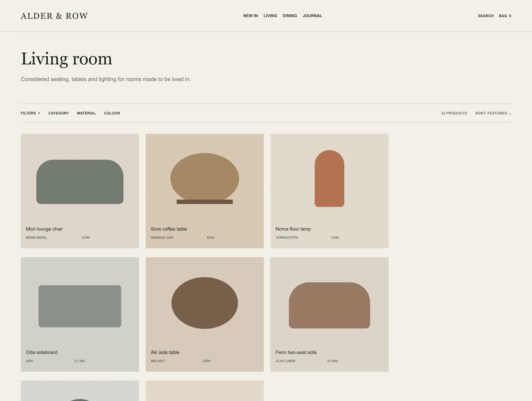Image resolution: width=532 pixels, height=401 pixels.
Task: Expand the Filters + control
Action: [30, 113]
